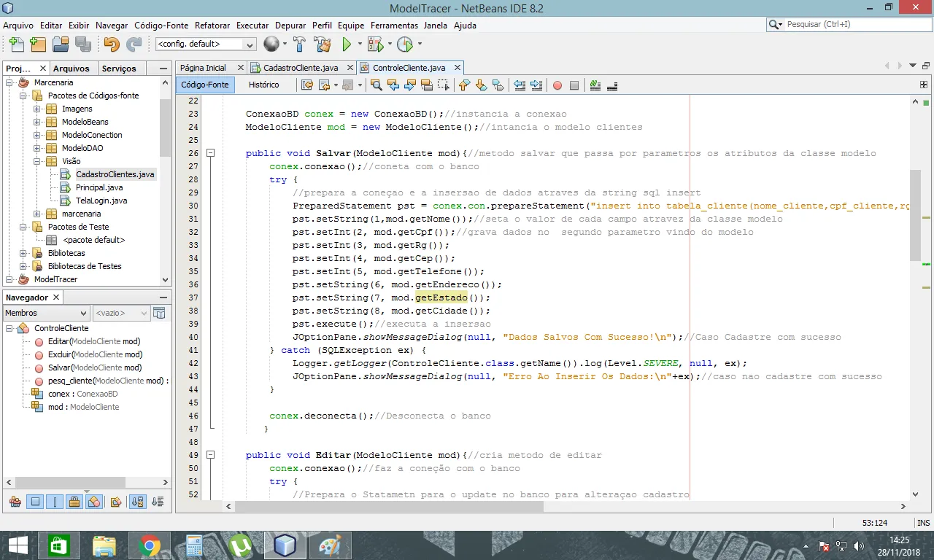934x560 pixels.
Task: Toggle the bookmark icon in the editor toolbar
Action: 498,85
